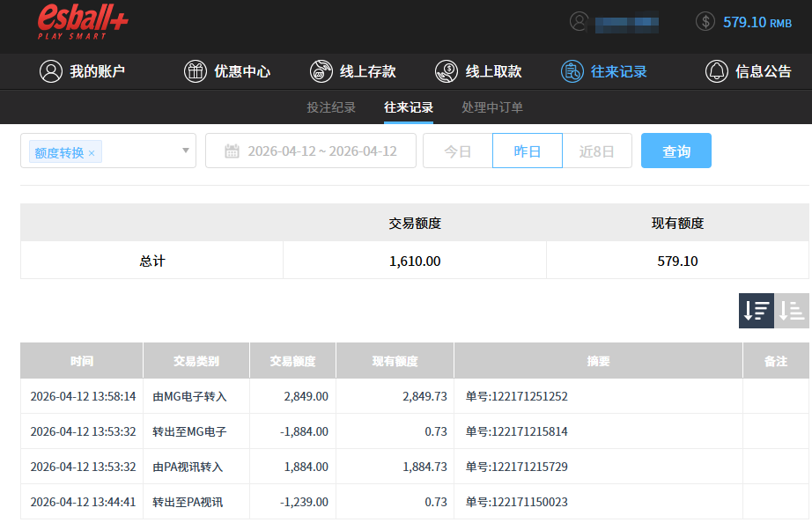The image size is (812, 530).
Task: Click the esball+ logo
Action: click(x=83, y=22)
